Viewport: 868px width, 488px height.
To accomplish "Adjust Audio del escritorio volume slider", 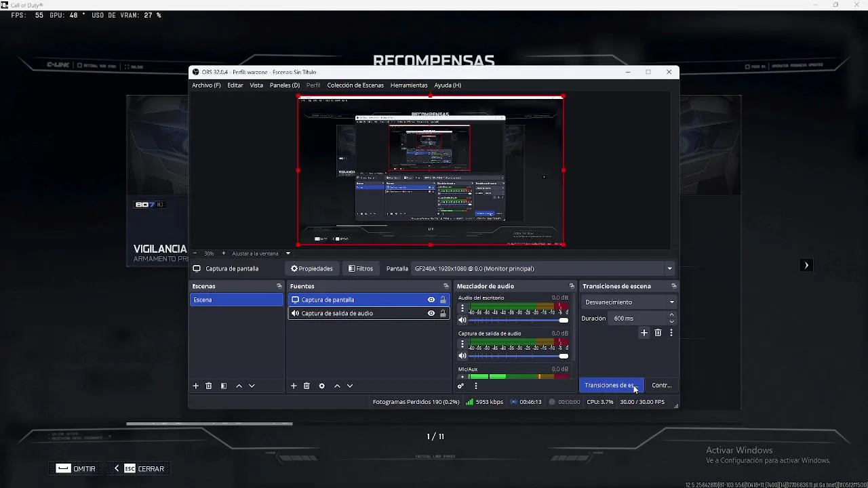I will coord(518,320).
